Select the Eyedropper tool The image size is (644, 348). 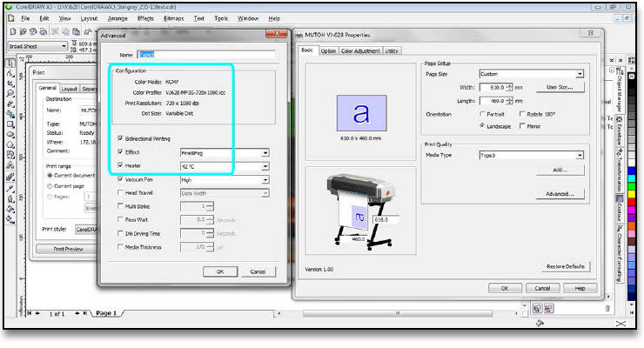pos(10,189)
